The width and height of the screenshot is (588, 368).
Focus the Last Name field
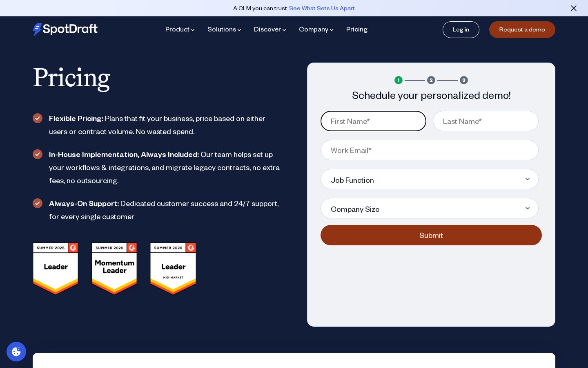[486, 121]
